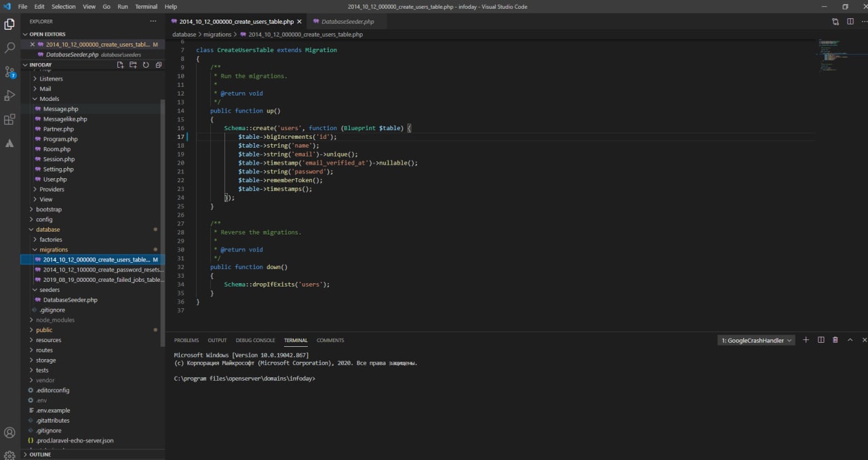Image resolution: width=868 pixels, height=460 pixels.
Task: Expand the Listeners folder
Action: click(x=51, y=79)
